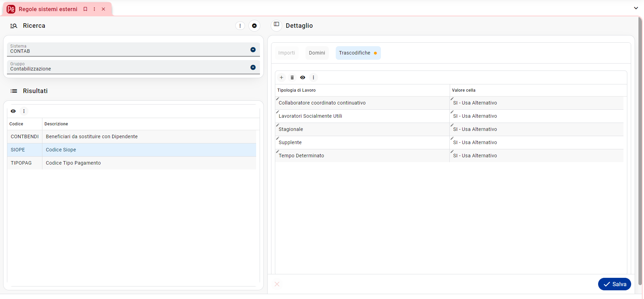Screen dimensions: 644x299
Task: Edit Valore cella for Collaboratore row
Action: [x=537, y=103]
